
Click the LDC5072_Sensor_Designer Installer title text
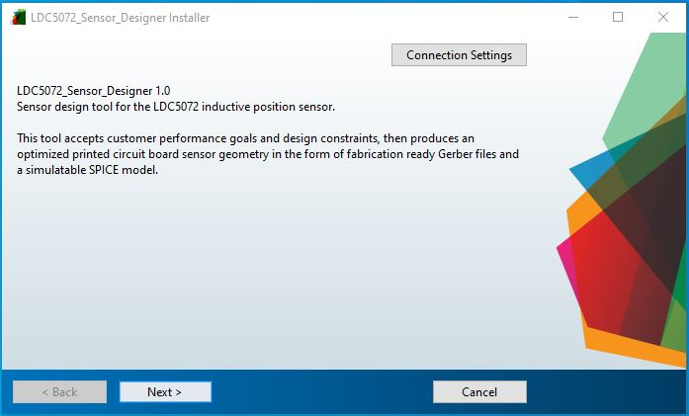(121, 18)
